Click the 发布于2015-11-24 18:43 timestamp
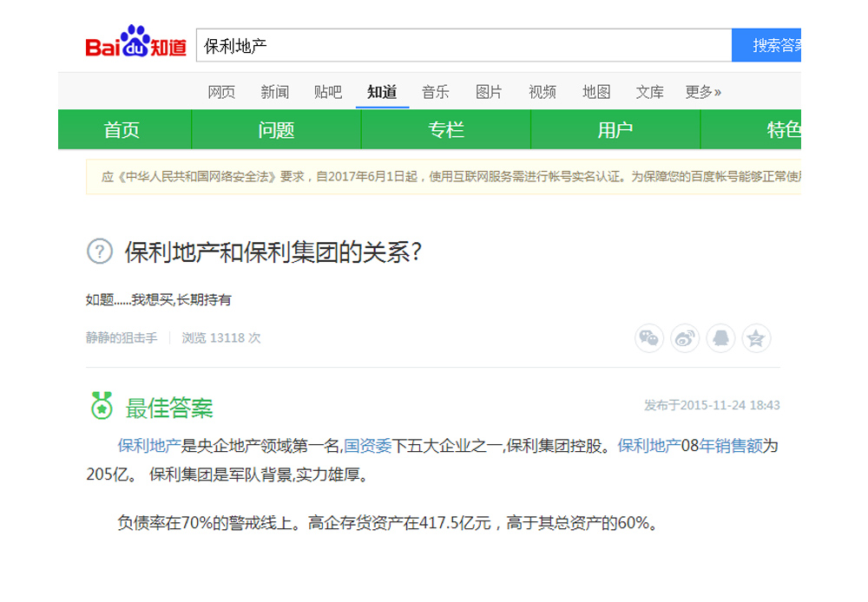The width and height of the screenshot is (868, 602). [x=712, y=405]
